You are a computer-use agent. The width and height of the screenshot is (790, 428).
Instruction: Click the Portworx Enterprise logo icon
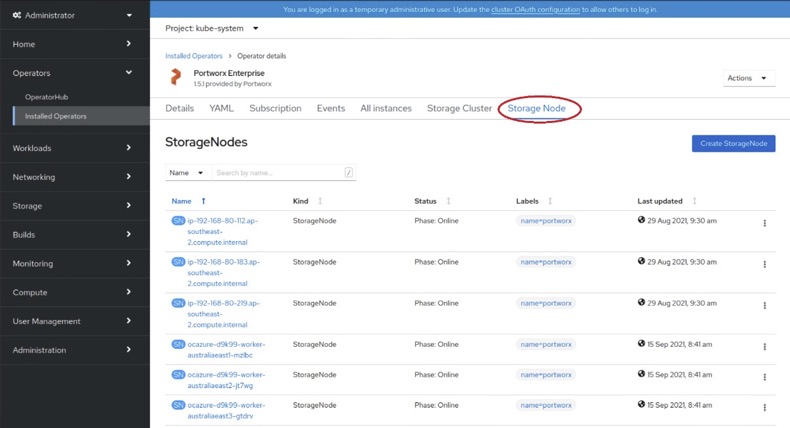tap(175, 77)
